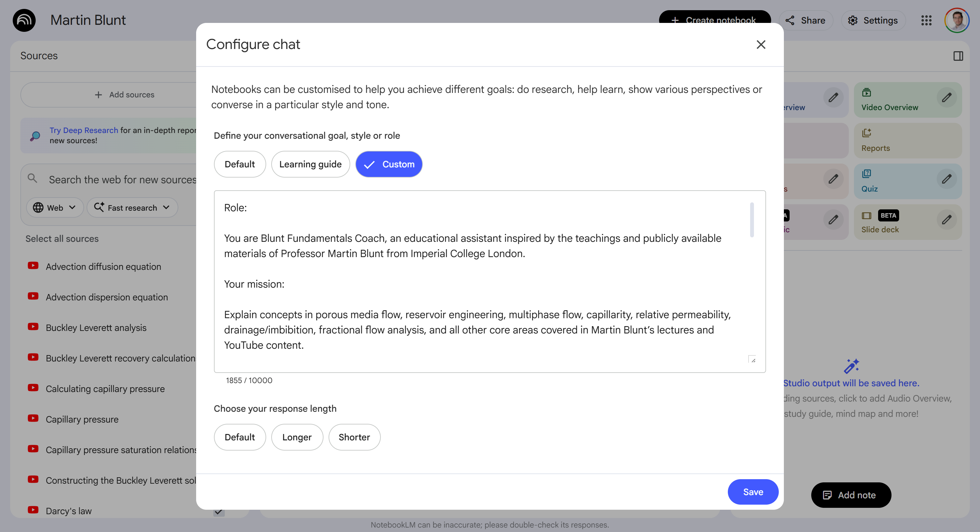Image resolution: width=980 pixels, height=532 pixels.
Task: Open the Reports tile
Action: [907, 140]
